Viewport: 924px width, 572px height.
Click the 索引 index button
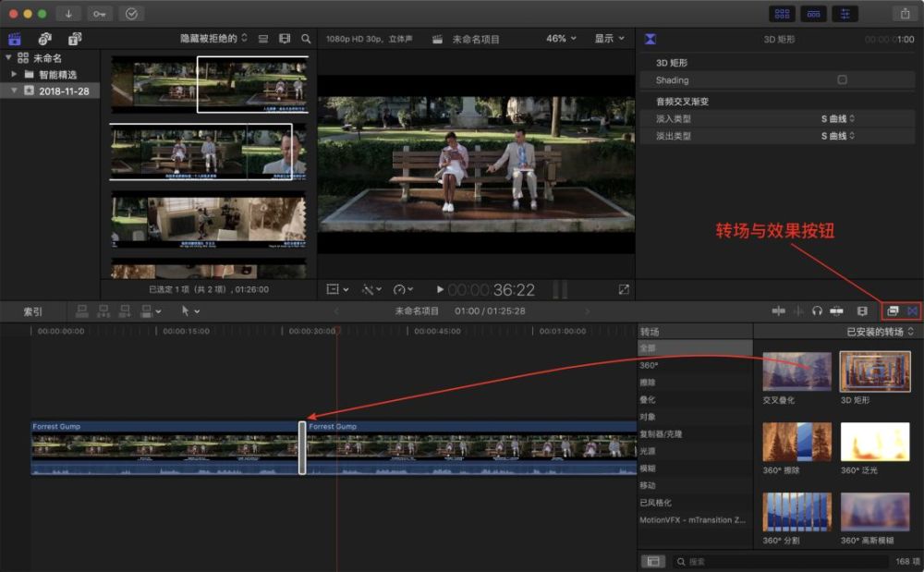coord(33,311)
